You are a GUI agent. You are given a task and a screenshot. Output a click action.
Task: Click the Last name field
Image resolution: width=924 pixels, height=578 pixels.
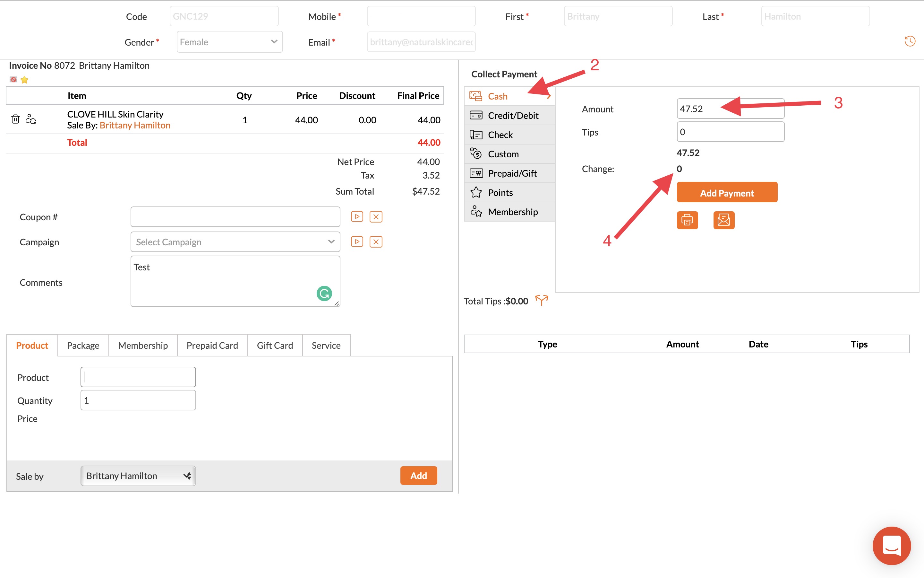(x=816, y=16)
